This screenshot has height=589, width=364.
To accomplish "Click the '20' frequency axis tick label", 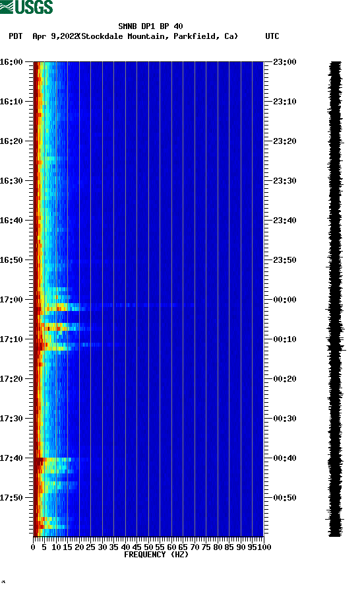I will (79, 547).
